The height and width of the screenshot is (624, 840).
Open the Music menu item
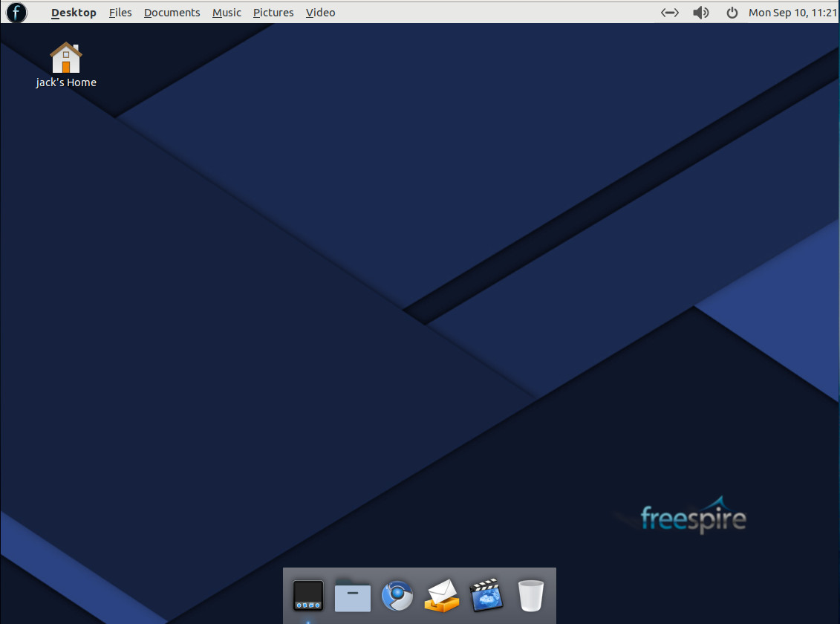(x=227, y=13)
